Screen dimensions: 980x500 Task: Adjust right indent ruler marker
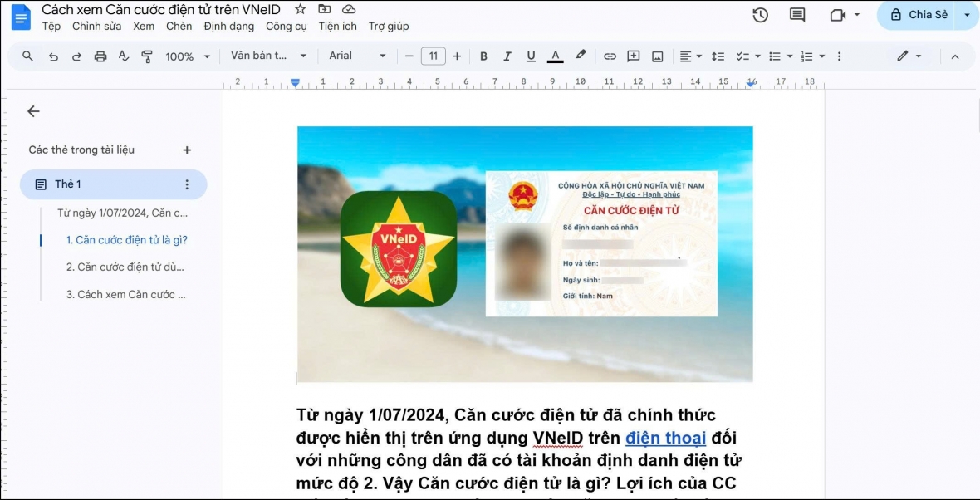click(752, 82)
